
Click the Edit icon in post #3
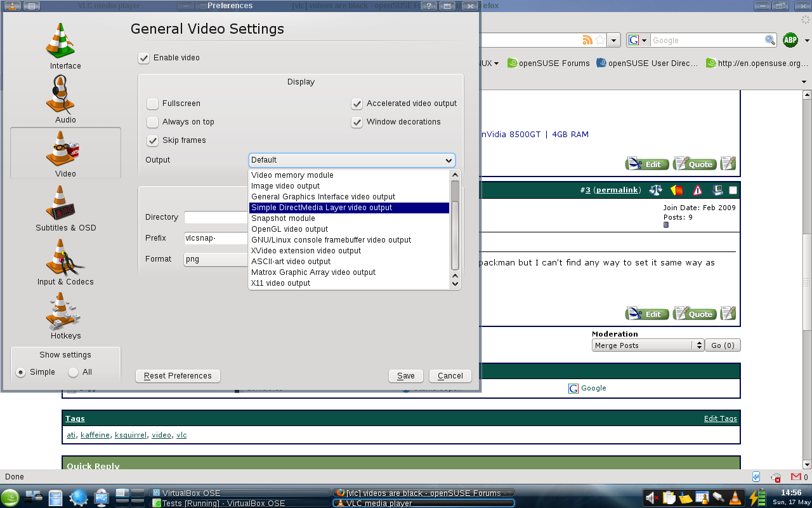pyautogui.click(x=647, y=314)
